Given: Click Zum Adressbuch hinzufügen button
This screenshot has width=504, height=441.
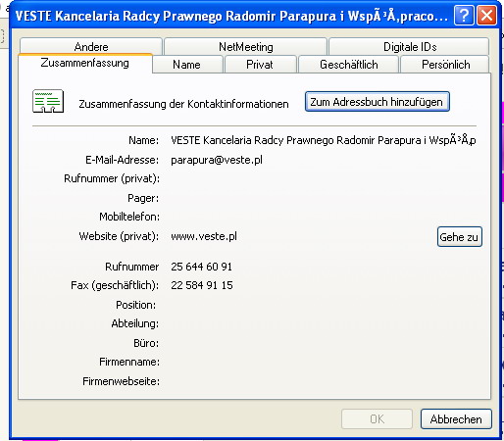Looking at the screenshot, I should [378, 102].
